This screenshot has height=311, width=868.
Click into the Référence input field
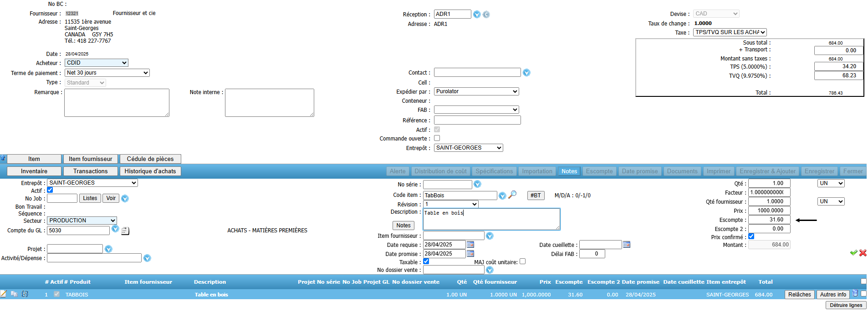click(x=477, y=120)
